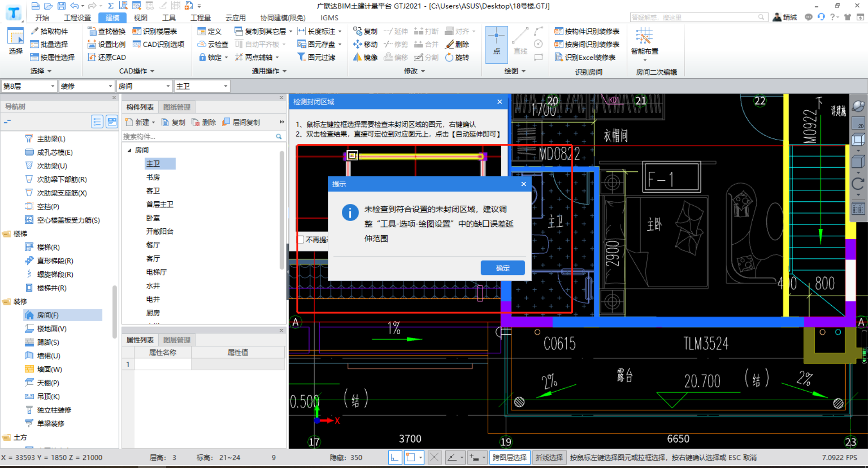Viewport: 868px width, 468px height.
Task: Click the 复制 tool in 修改 group
Action: point(365,31)
